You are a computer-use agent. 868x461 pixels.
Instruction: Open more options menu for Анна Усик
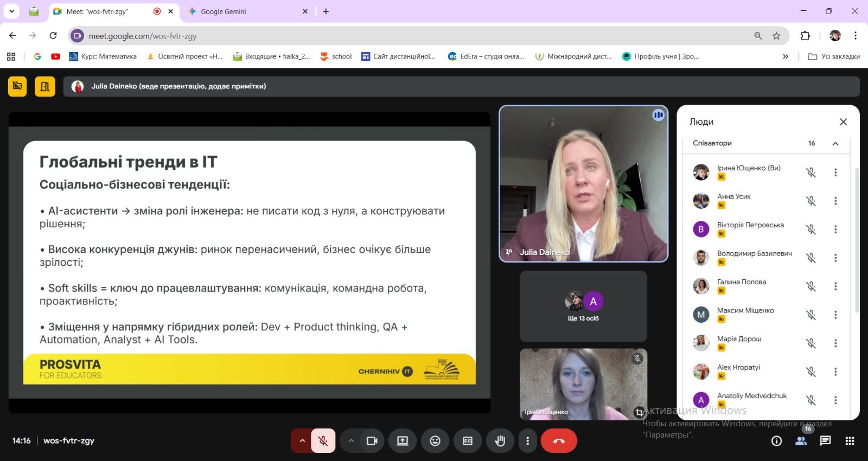835,201
